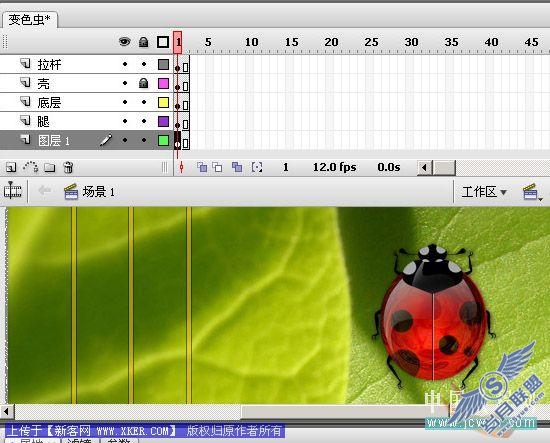Toggle the hide timeline icon
The height and width of the screenshot is (443, 550).
[x=12, y=191]
